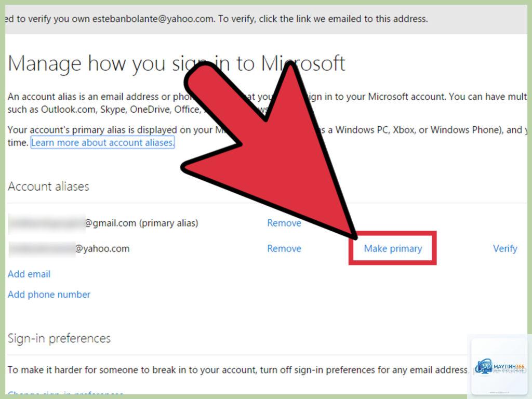Remove the gmail.com primary alias
Viewport: 532px width, 399px height.
click(284, 223)
